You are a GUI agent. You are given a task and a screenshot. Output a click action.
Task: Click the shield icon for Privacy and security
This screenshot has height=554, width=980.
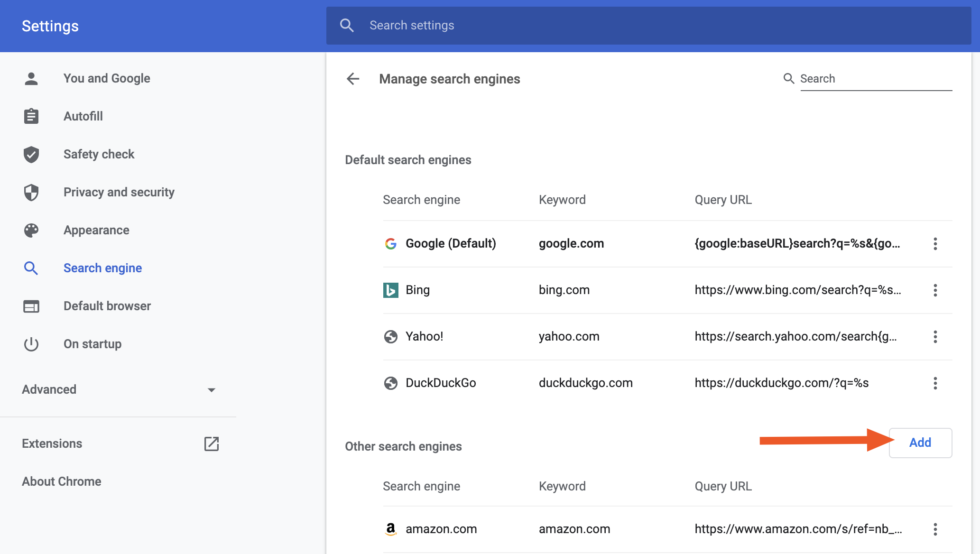(31, 192)
